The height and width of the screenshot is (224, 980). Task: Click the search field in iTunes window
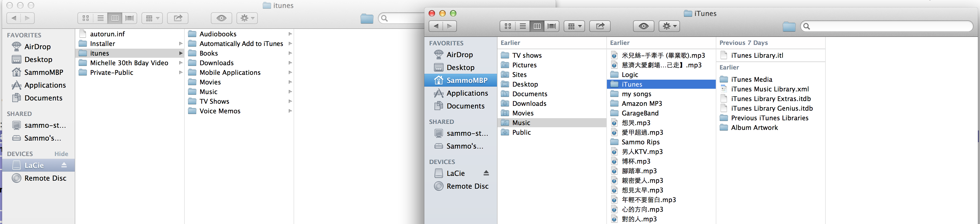[x=887, y=26]
